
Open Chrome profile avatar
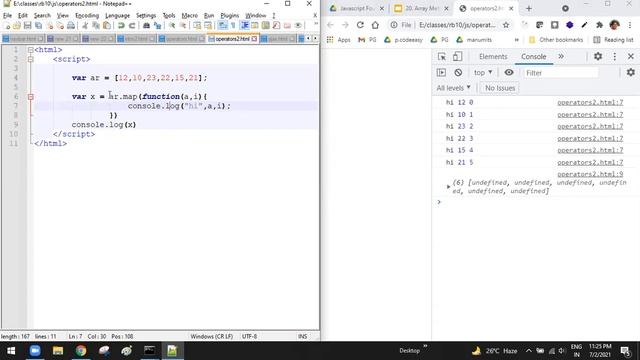pyautogui.click(x=614, y=25)
